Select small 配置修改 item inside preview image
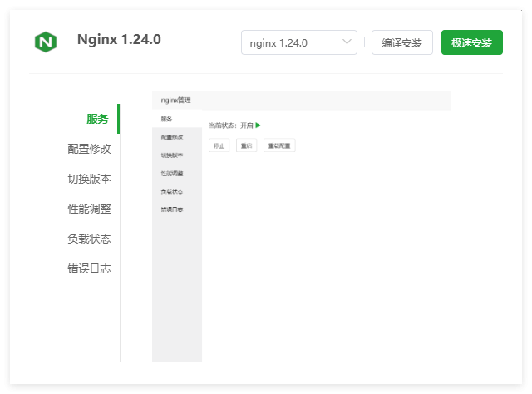This screenshot has height=394, width=532. tap(172, 137)
